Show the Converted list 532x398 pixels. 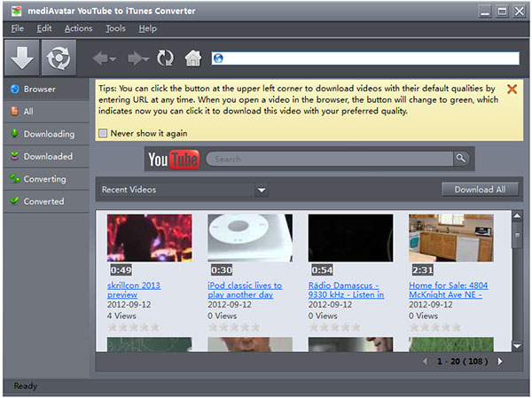(46, 201)
